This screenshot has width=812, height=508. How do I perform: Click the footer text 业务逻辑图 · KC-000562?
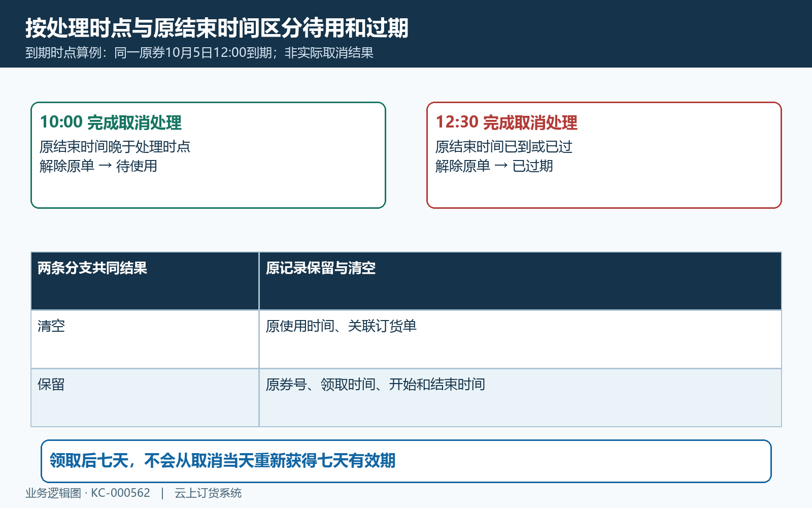point(88,493)
